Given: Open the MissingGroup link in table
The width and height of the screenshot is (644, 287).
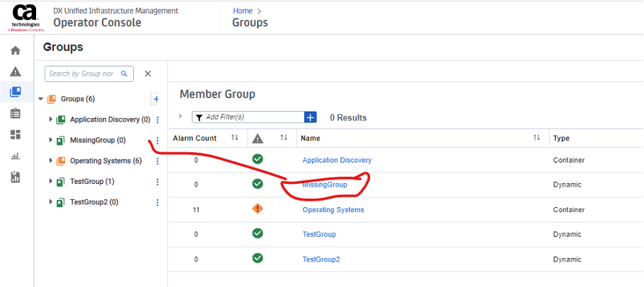Looking at the screenshot, I should [x=325, y=184].
